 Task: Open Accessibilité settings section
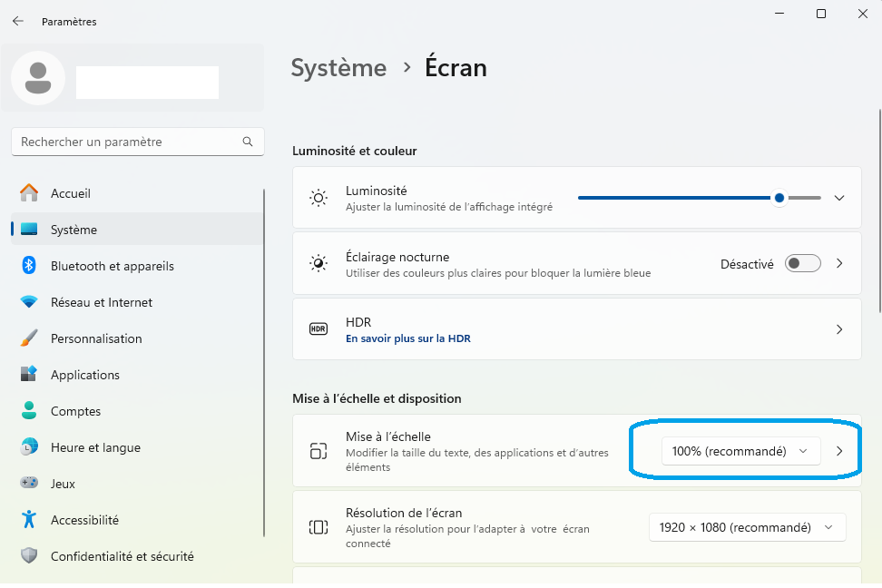coord(137,520)
